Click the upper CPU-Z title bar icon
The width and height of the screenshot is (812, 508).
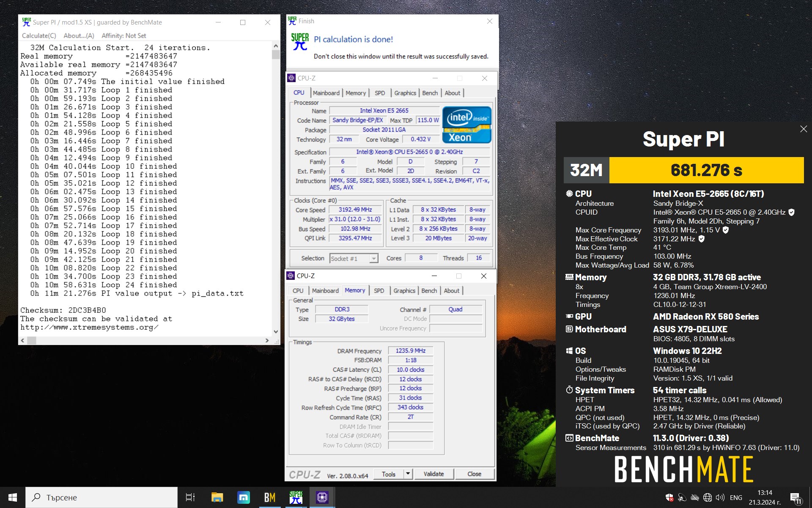click(x=291, y=78)
